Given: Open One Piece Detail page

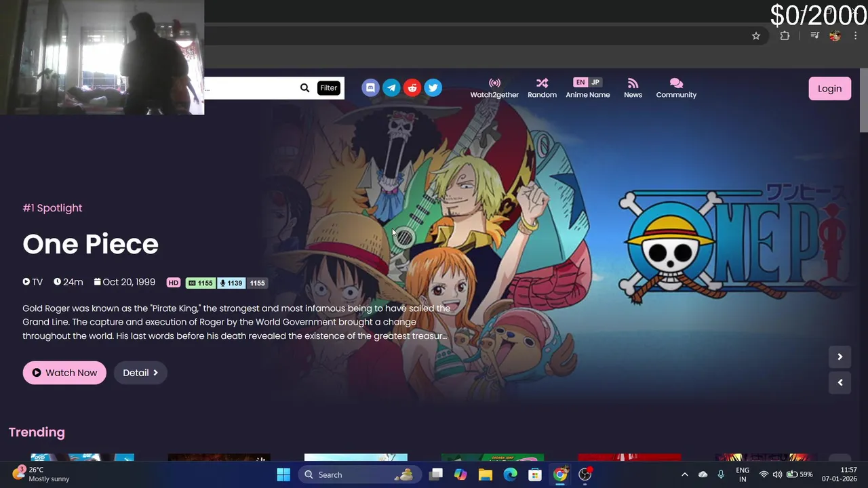Looking at the screenshot, I should click(140, 373).
